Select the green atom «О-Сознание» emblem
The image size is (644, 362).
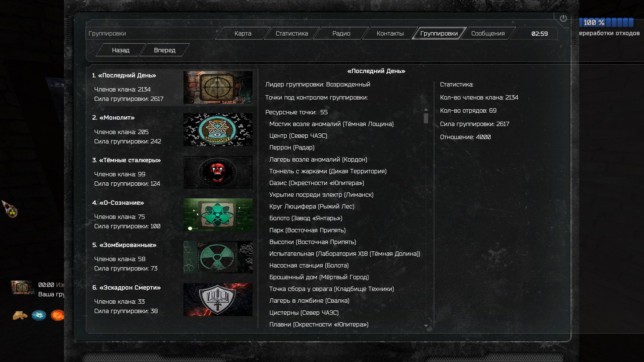(218, 215)
